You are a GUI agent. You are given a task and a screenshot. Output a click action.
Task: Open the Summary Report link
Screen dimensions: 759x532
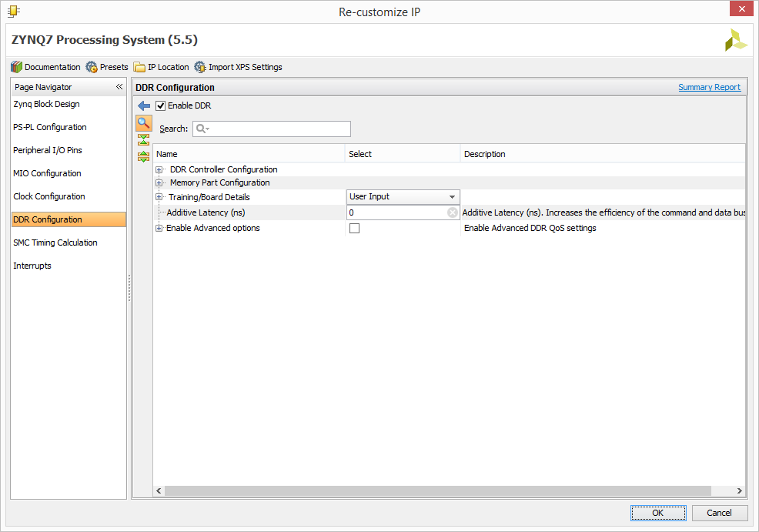709,87
